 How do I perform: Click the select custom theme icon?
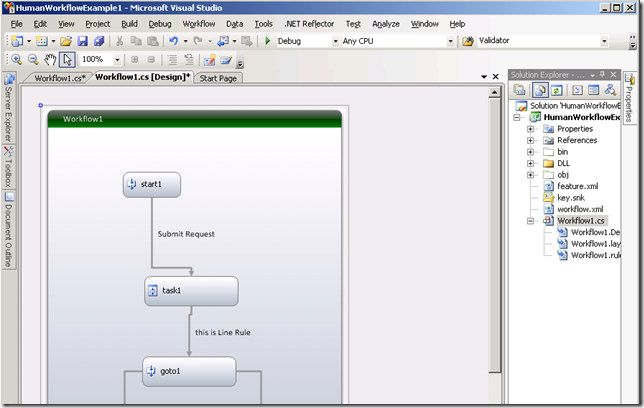click(226, 60)
